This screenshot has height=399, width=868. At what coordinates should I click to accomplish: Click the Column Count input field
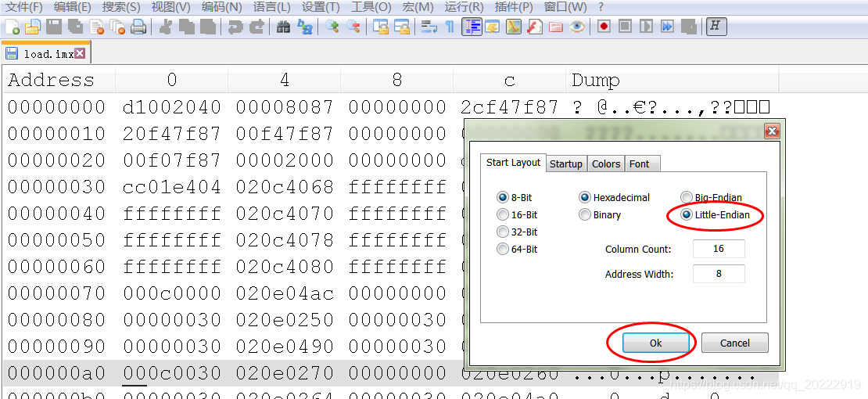[719, 249]
